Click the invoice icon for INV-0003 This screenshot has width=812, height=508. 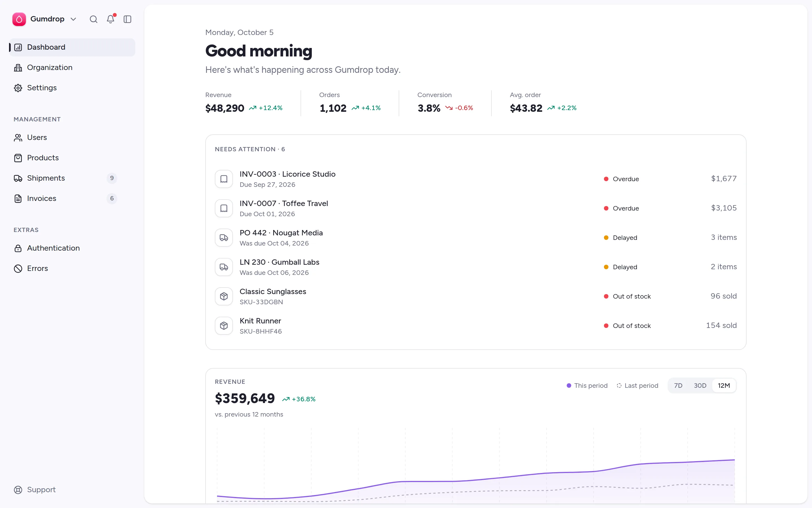(x=224, y=179)
